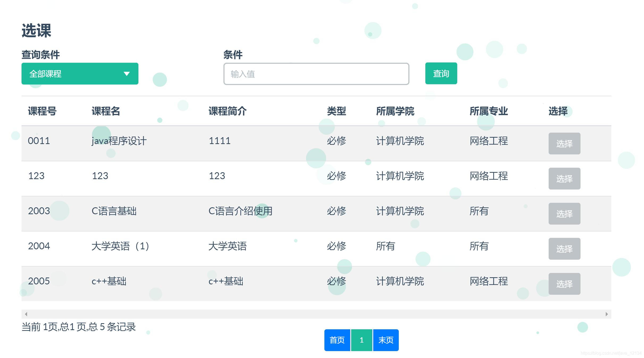Click left arrow of horizontal scrollbar
The width and height of the screenshot is (644, 358).
tap(26, 314)
